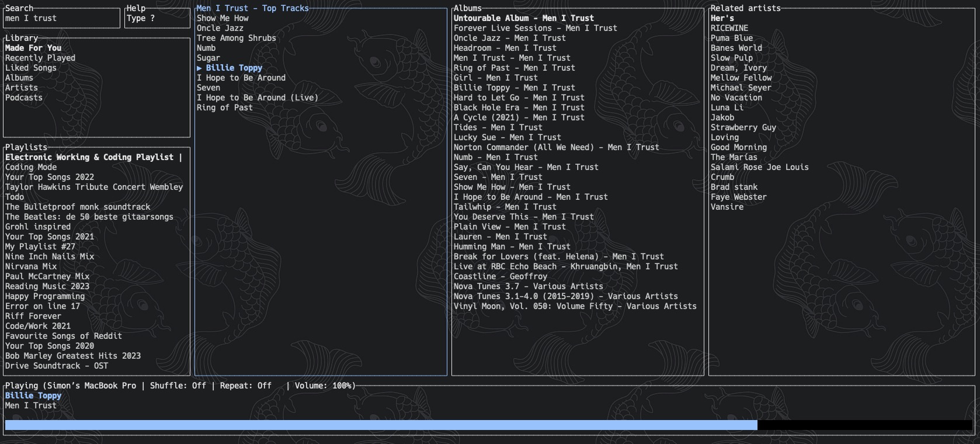Image resolution: width=980 pixels, height=444 pixels.
Task: Open the 'Coding Mode' playlist
Action: pyautogui.click(x=31, y=167)
